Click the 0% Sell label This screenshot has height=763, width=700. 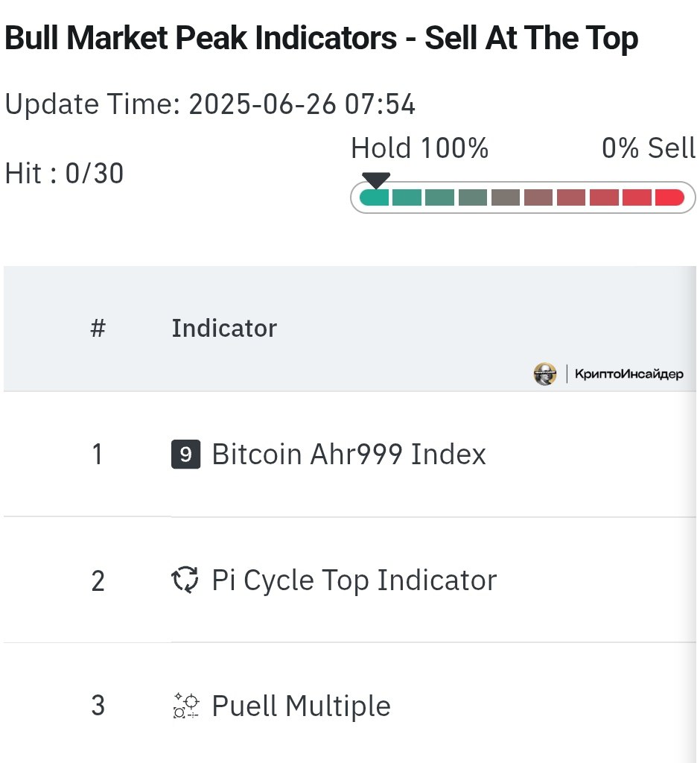click(x=649, y=148)
